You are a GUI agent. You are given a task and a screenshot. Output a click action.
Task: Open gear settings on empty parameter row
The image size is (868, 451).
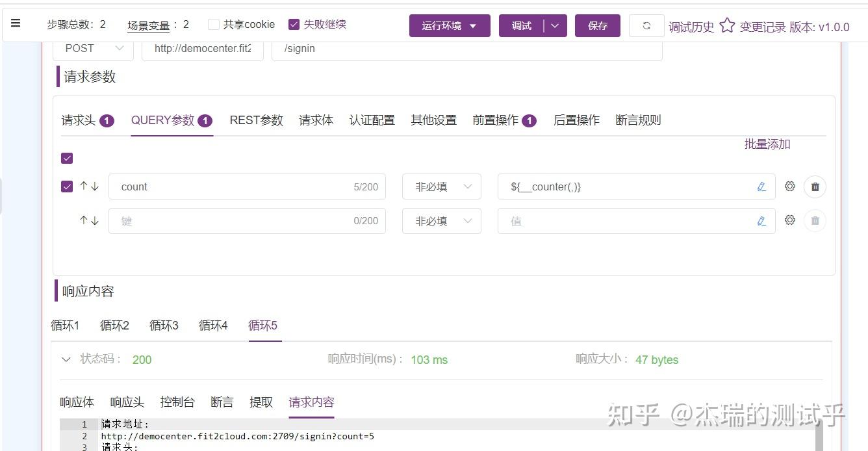[789, 220]
